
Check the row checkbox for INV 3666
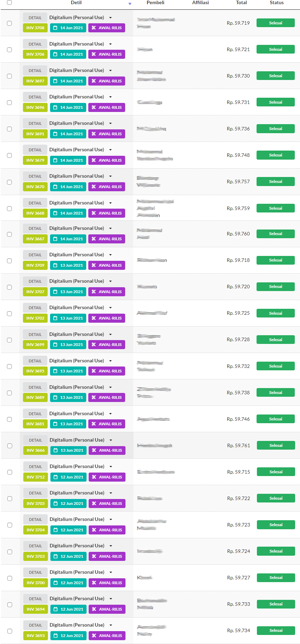10,446
